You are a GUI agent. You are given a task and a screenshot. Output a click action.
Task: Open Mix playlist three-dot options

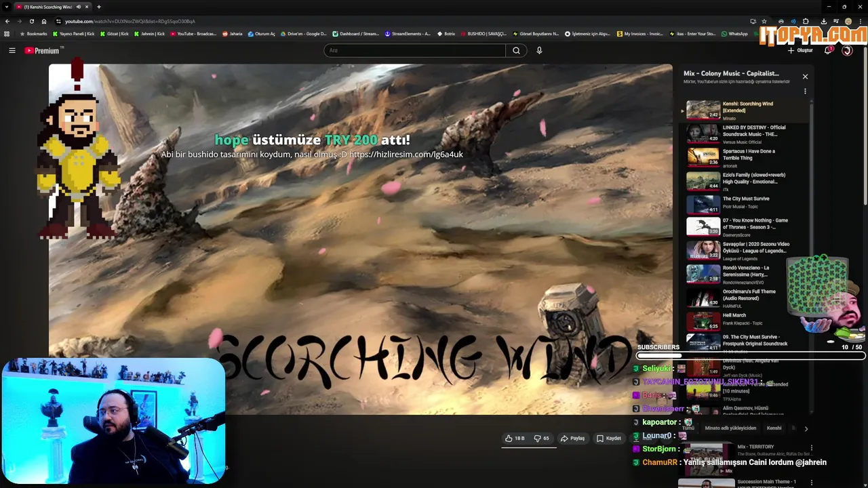[805, 91]
